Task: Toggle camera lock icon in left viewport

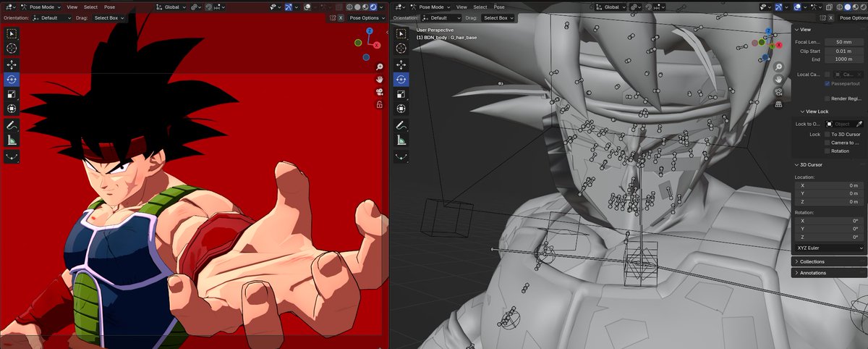Action: [379, 104]
